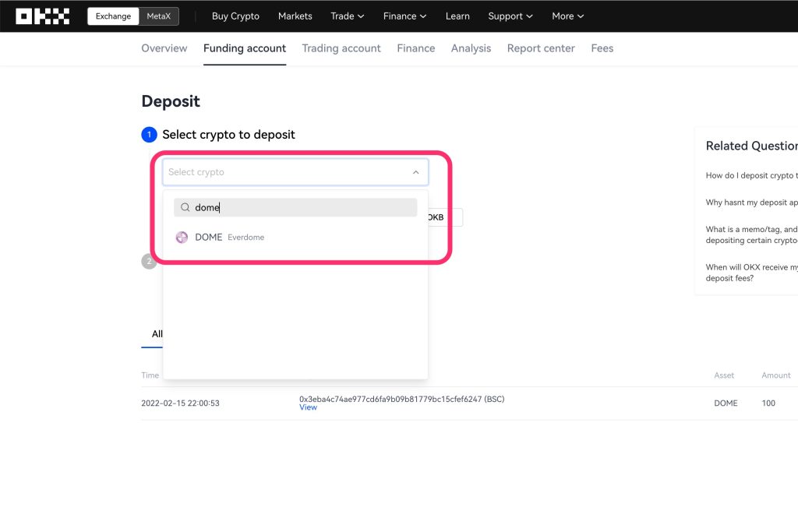798x532 pixels.
Task: Open the Support dropdown menu
Action: (510, 16)
